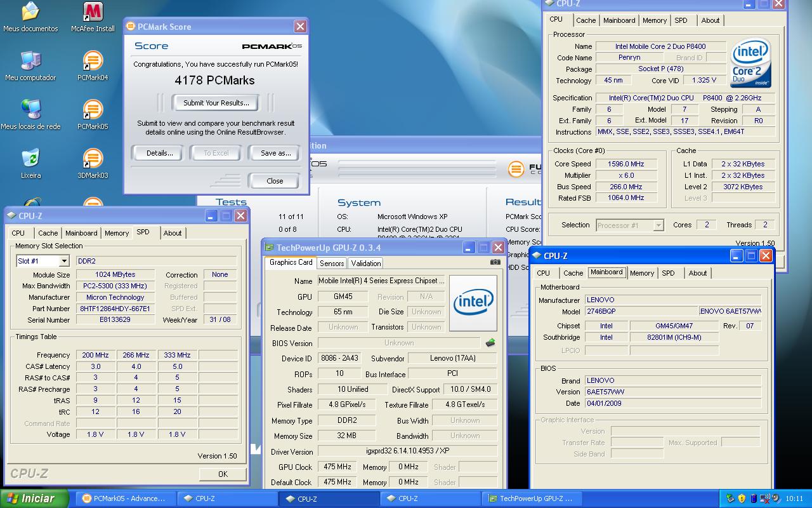The image size is (812, 508).
Task: Click Specification field Intel Core2 Duo P8400
Action: (x=684, y=98)
